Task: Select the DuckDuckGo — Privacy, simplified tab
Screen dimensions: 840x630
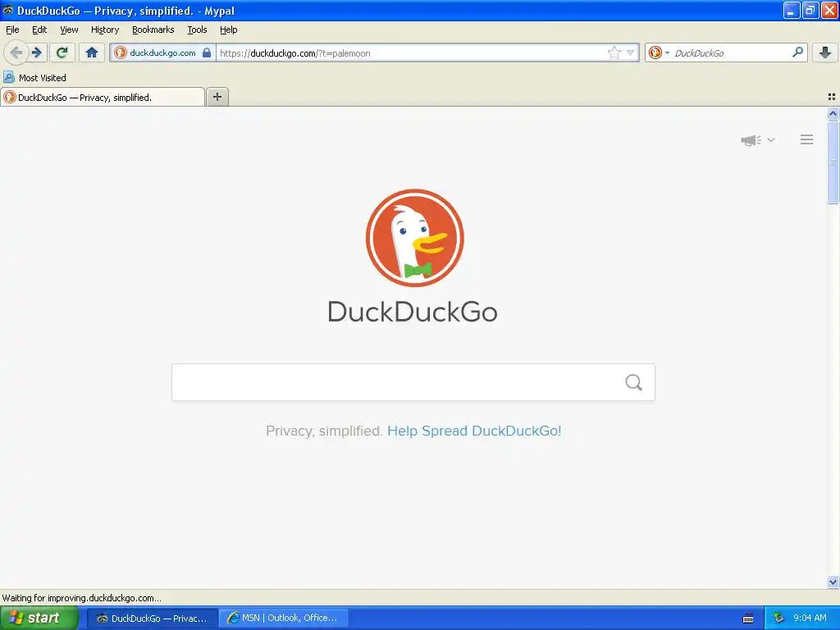Action: [x=103, y=97]
